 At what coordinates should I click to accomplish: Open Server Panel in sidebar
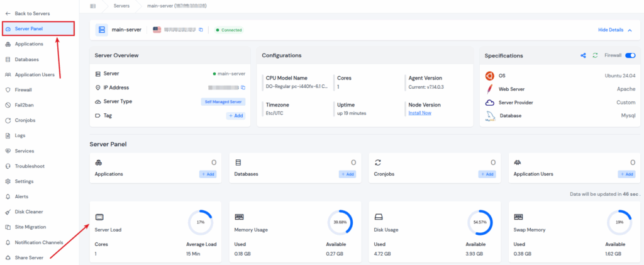[x=38, y=29]
